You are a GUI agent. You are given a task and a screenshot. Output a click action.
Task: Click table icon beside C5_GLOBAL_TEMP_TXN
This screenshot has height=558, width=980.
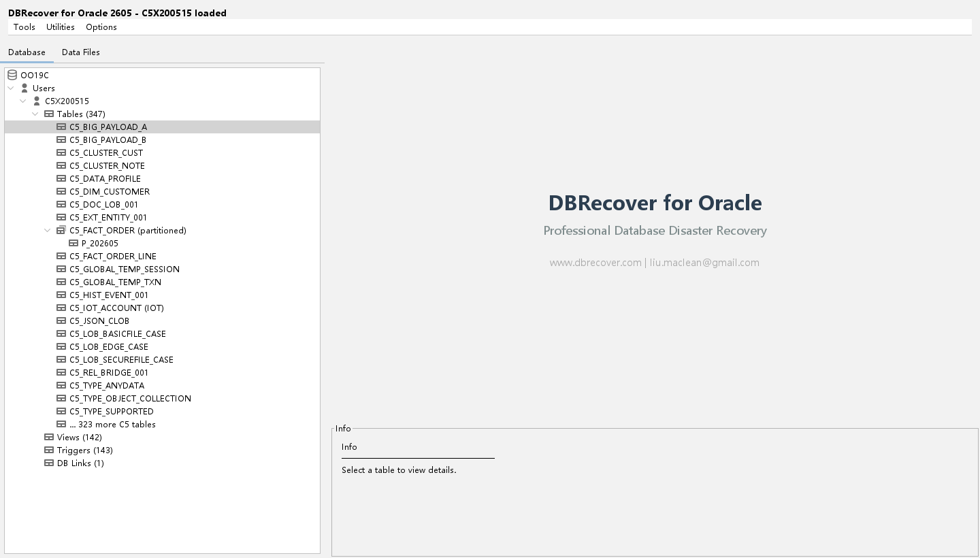[x=61, y=282]
